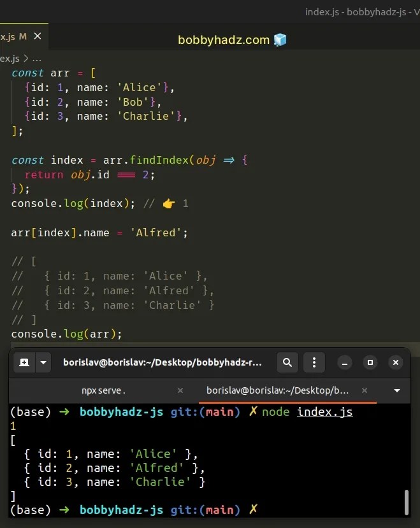Viewport: 420px width, 528px height.
Task: Click the 'Bob' string in the array
Action: (x=136, y=102)
